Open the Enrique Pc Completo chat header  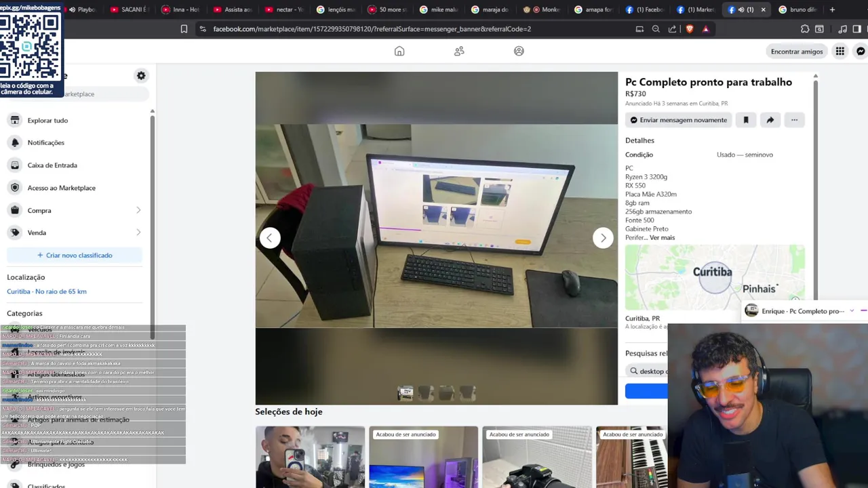pyautogui.click(x=794, y=311)
